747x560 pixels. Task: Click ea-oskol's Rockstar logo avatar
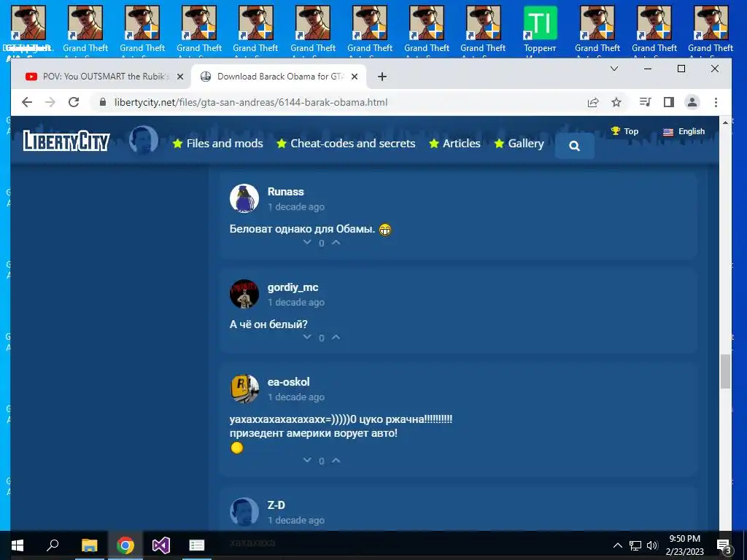[x=244, y=389]
